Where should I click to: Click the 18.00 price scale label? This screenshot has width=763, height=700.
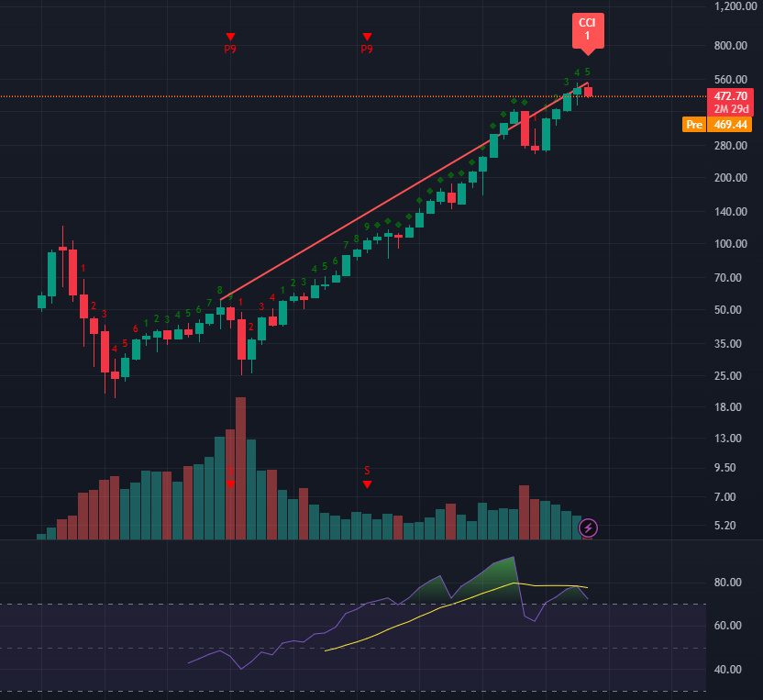pos(728,407)
